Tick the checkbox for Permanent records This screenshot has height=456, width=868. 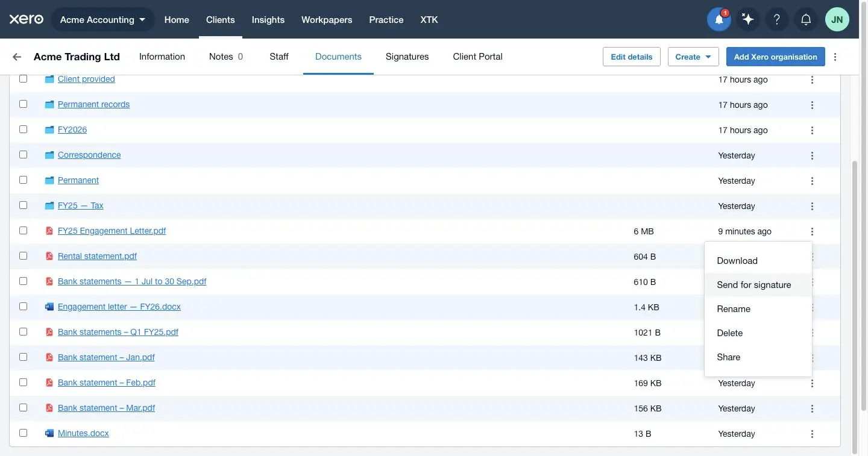point(23,104)
